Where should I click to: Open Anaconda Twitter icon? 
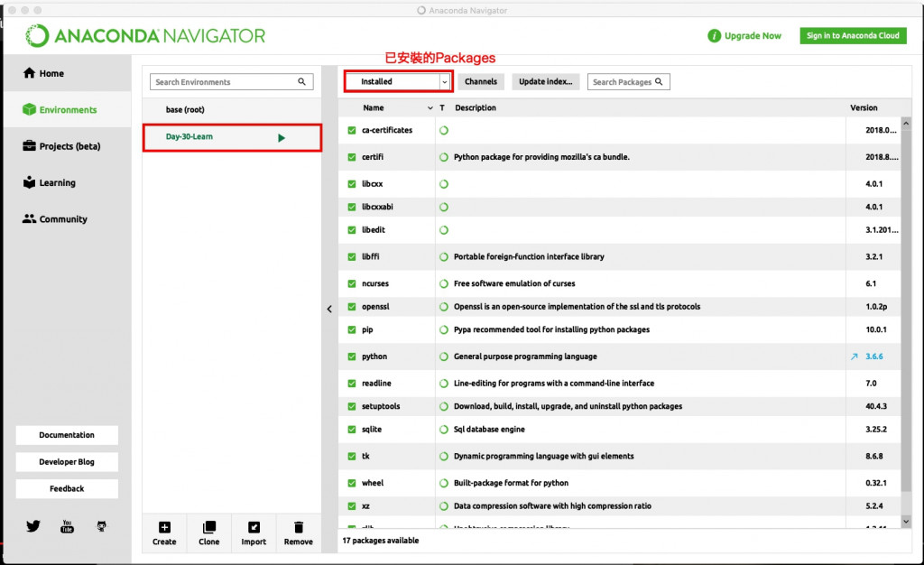pos(33,526)
